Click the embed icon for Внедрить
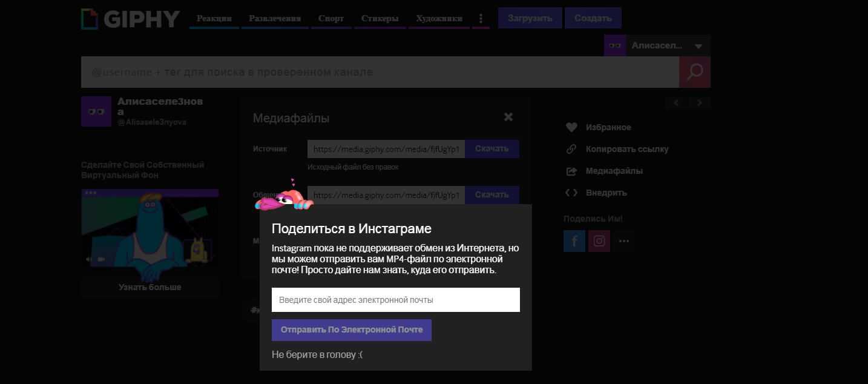The image size is (868, 384). [571, 193]
